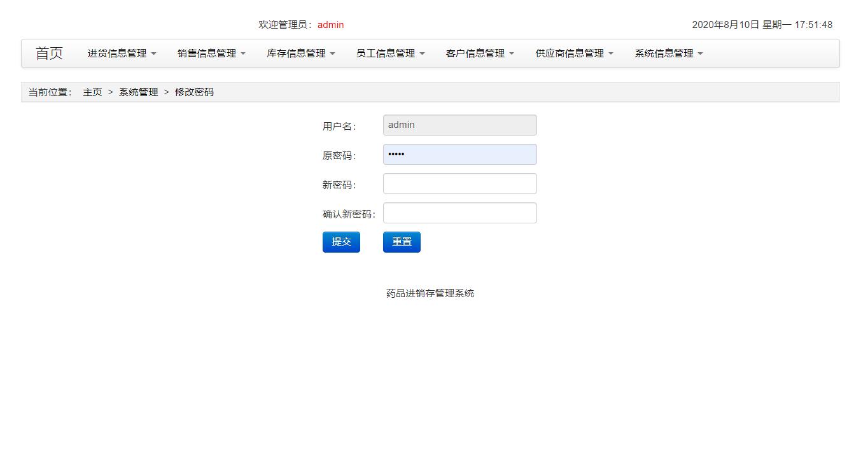Click the disabled admin username field

point(459,125)
